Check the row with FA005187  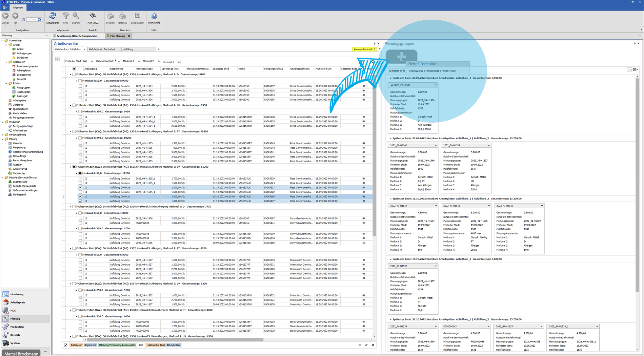point(80,218)
